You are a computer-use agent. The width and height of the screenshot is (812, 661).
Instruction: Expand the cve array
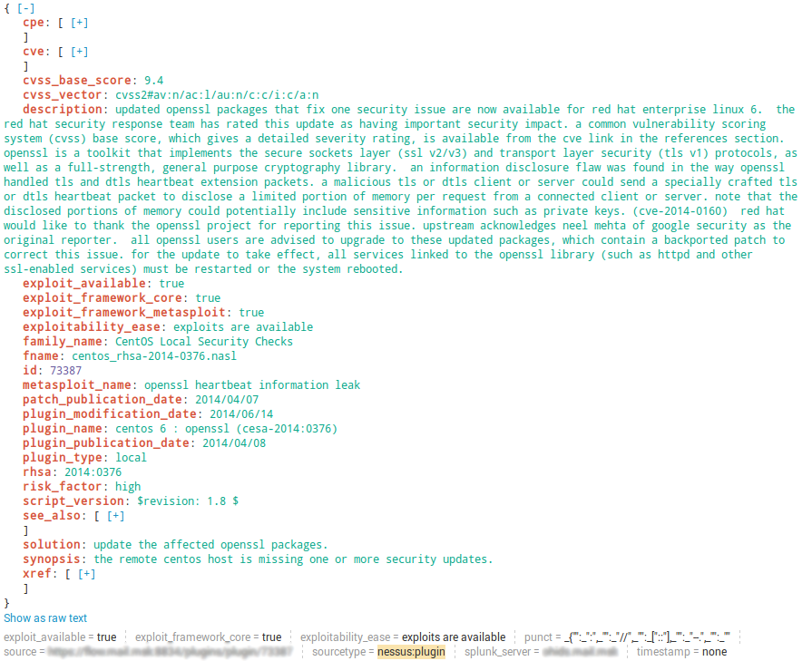point(79,52)
